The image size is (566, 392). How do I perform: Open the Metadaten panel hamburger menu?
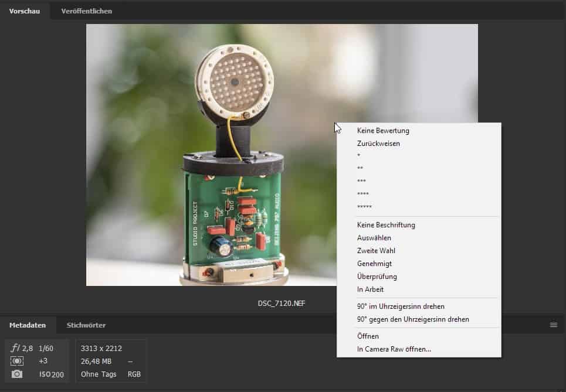click(553, 325)
